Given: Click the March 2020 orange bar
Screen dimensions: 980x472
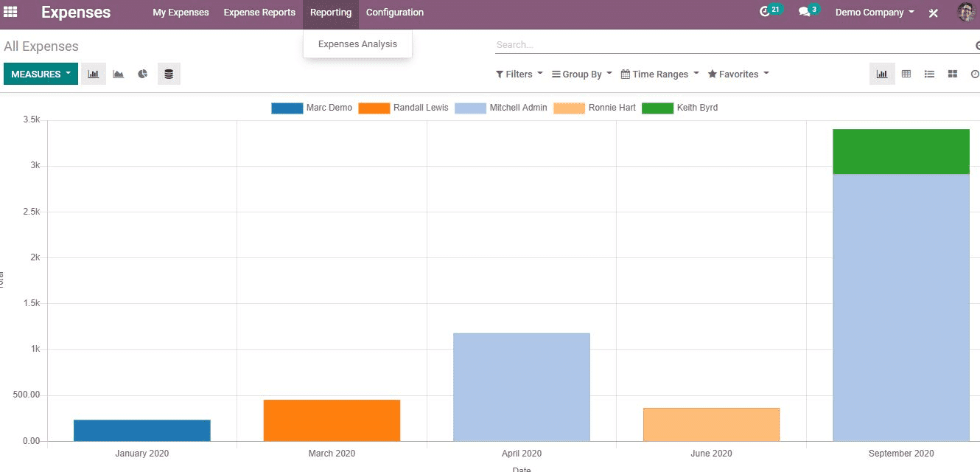Looking at the screenshot, I should [332, 420].
